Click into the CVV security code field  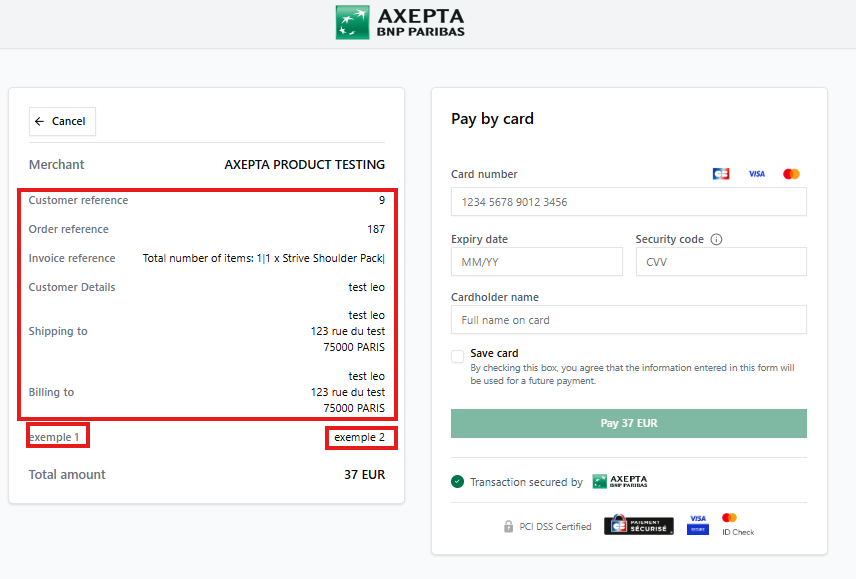click(721, 262)
